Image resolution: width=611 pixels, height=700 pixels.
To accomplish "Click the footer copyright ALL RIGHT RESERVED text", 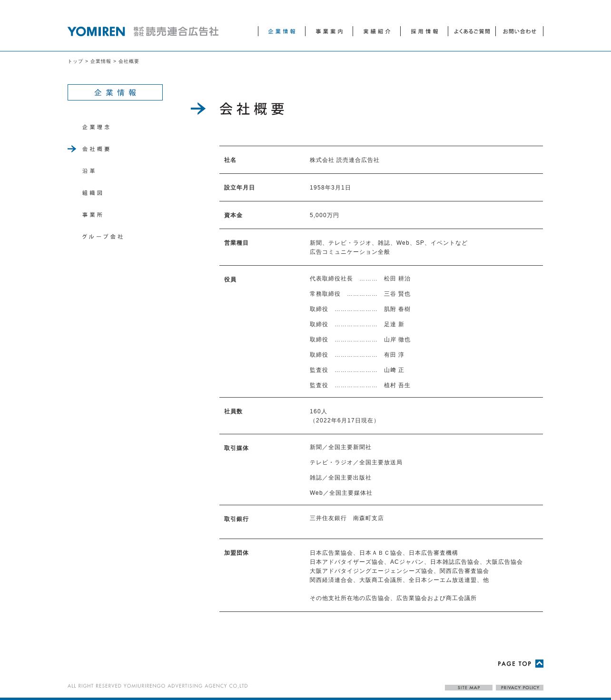I will pos(158,686).
